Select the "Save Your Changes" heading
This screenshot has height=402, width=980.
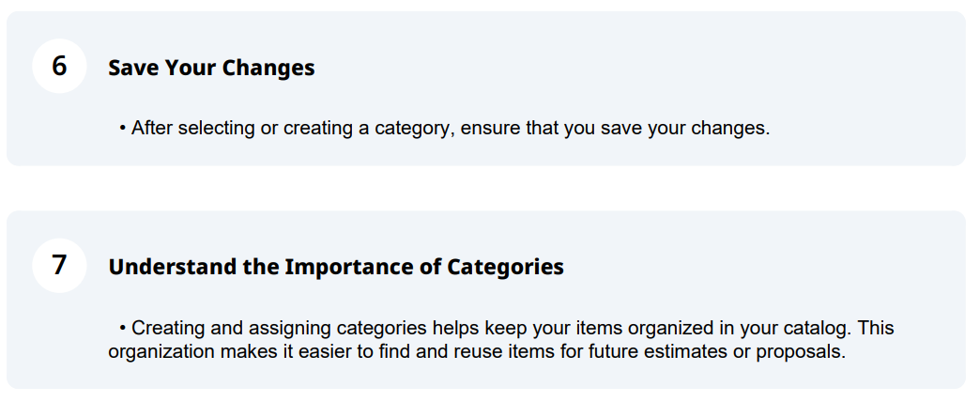pyautogui.click(x=211, y=68)
